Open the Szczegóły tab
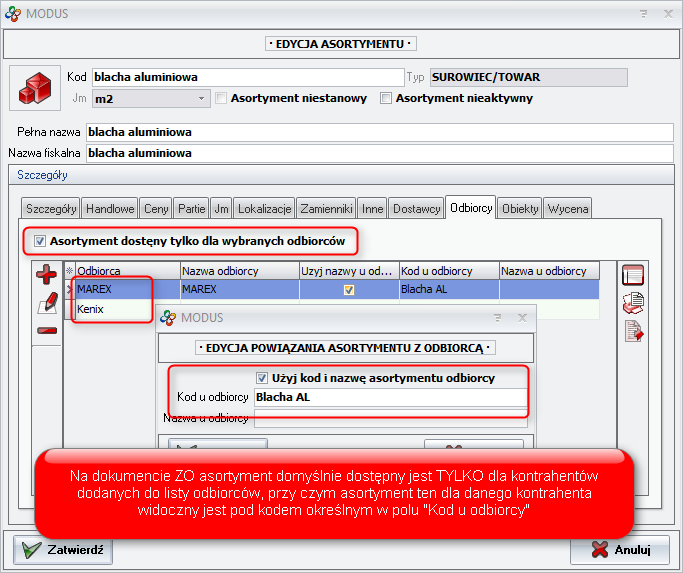 pyautogui.click(x=51, y=209)
